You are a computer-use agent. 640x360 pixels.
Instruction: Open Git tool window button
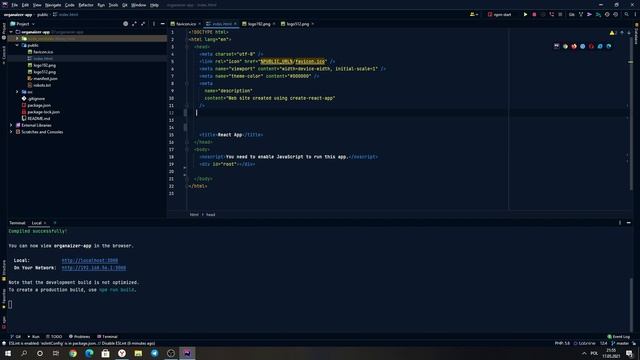click(x=16, y=337)
